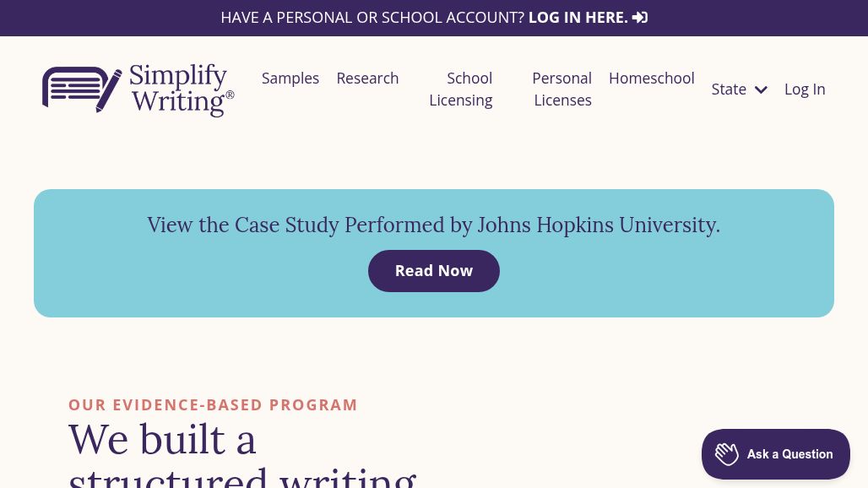Screen dimensions: 868x488
Task: Click the Johns Hopkins case study text
Action: pyautogui.click(x=434, y=225)
